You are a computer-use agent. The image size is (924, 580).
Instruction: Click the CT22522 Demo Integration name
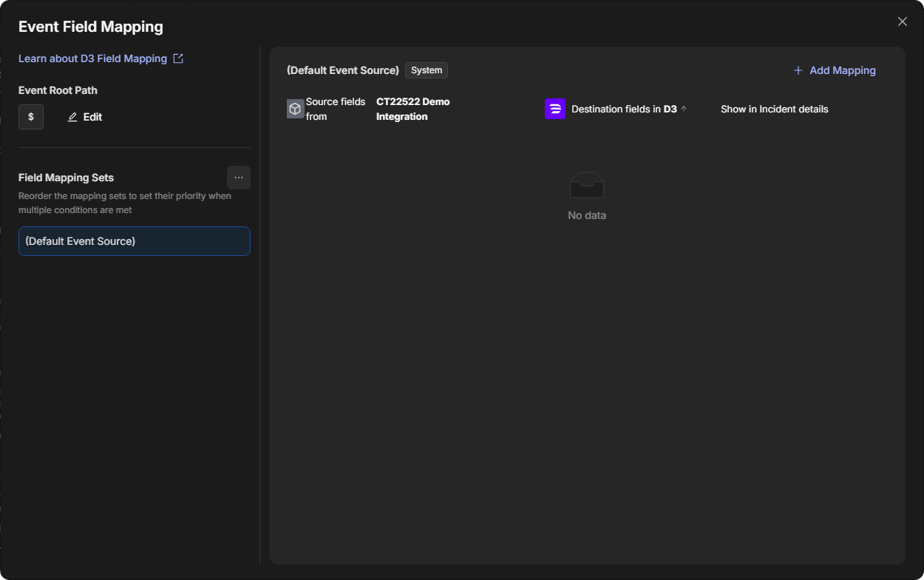tap(413, 109)
